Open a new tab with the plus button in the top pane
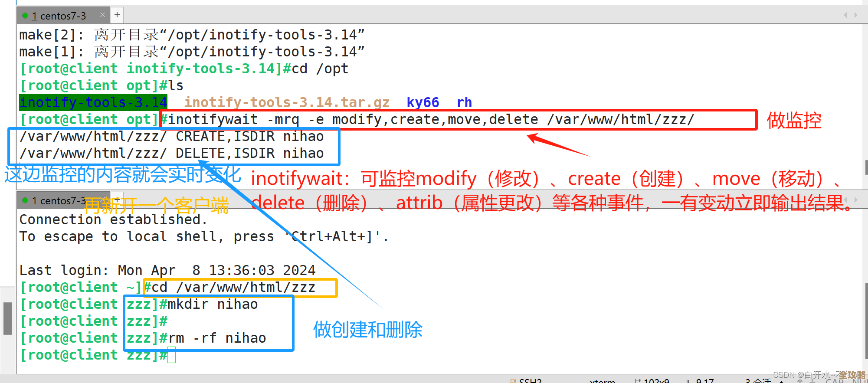Image resolution: width=868 pixels, height=383 pixels. click(117, 15)
